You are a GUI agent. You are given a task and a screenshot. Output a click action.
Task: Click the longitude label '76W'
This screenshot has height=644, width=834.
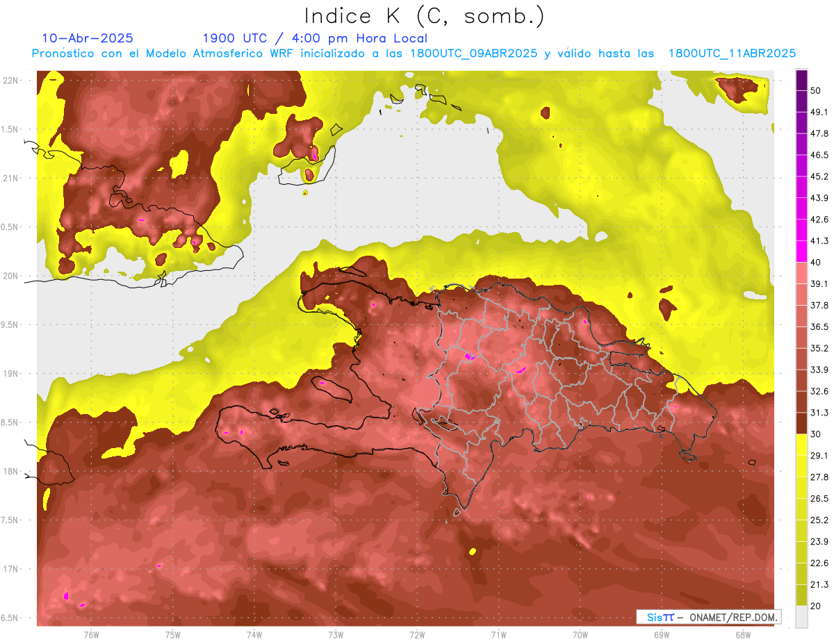click(x=91, y=635)
